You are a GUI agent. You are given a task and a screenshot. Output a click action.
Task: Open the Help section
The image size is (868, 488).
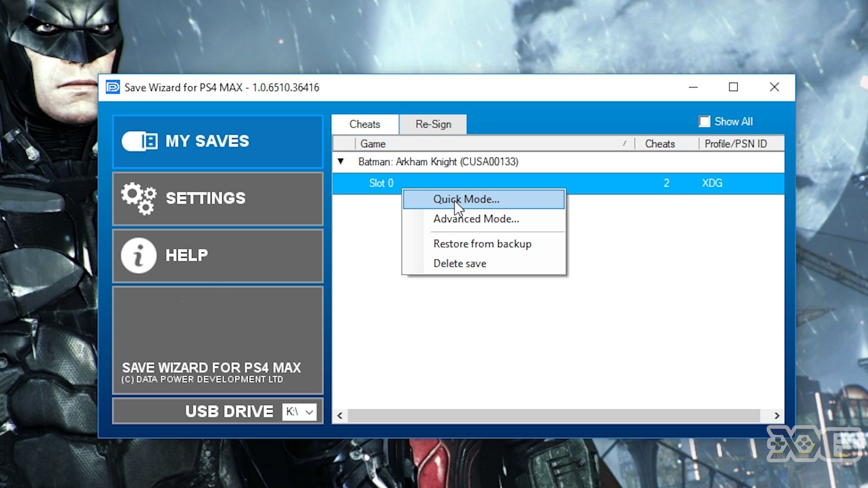(x=218, y=256)
